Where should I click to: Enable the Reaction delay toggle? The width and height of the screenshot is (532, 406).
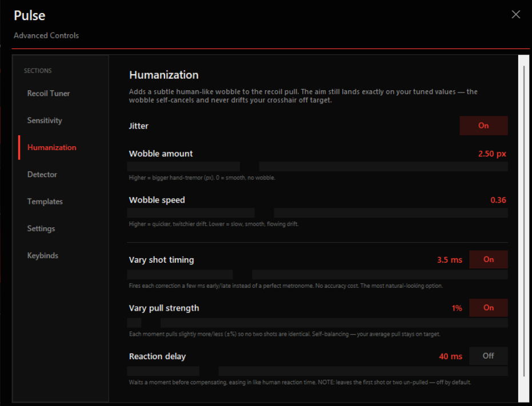[x=489, y=356]
